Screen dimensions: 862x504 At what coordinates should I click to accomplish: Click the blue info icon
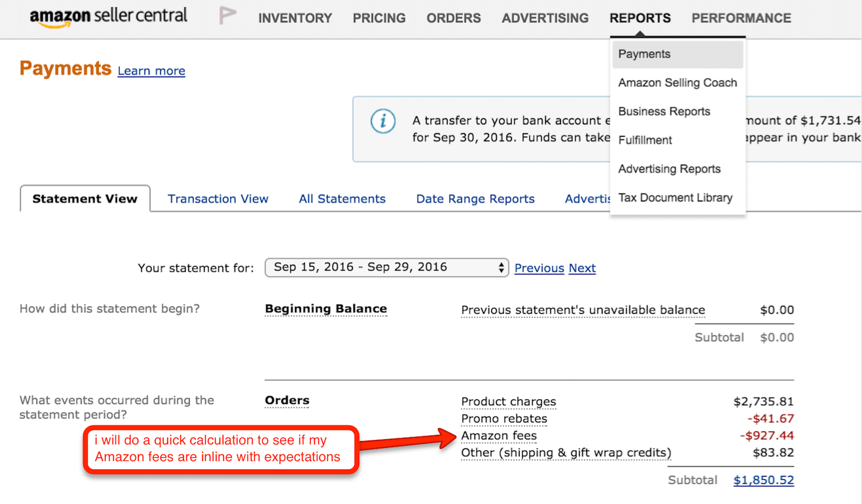[383, 121]
